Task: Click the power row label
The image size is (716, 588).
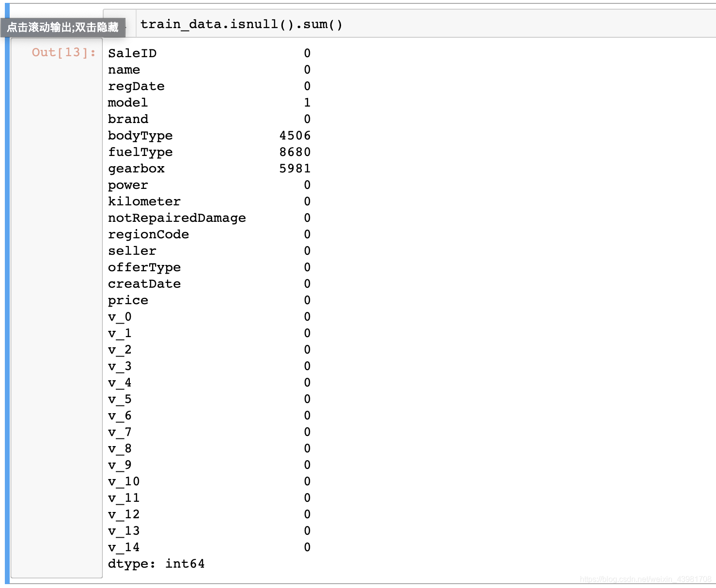Action: (128, 185)
